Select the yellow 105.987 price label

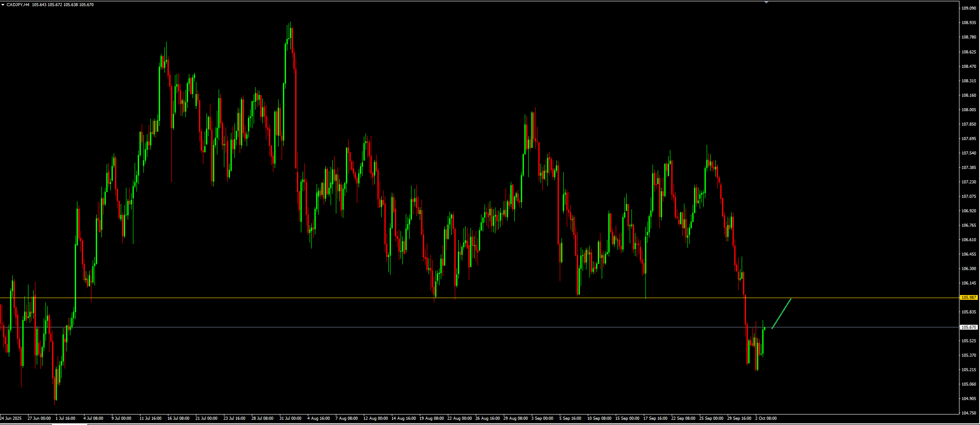[x=969, y=297]
